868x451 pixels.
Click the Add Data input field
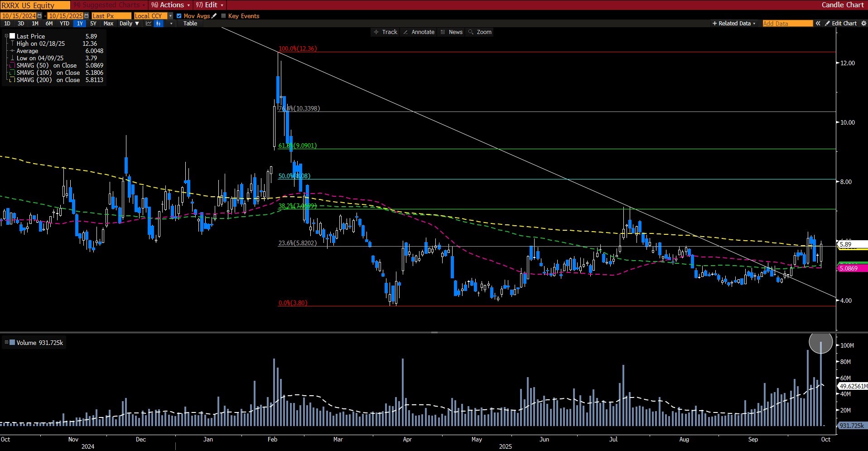point(787,24)
